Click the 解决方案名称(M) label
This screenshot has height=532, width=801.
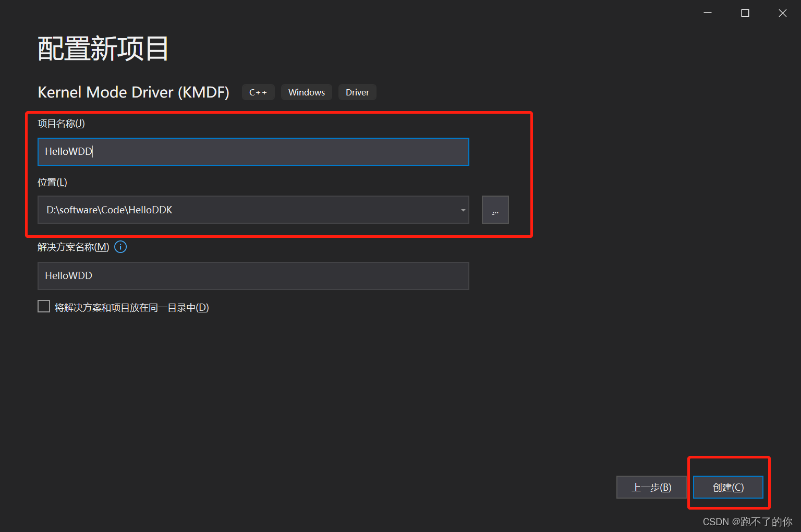[74, 247]
